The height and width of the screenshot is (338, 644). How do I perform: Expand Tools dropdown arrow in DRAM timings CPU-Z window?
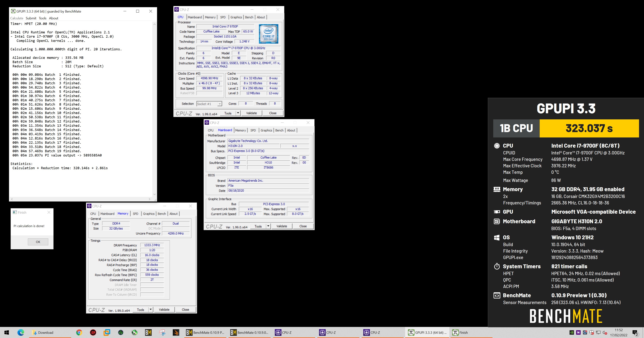click(x=151, y=309)
